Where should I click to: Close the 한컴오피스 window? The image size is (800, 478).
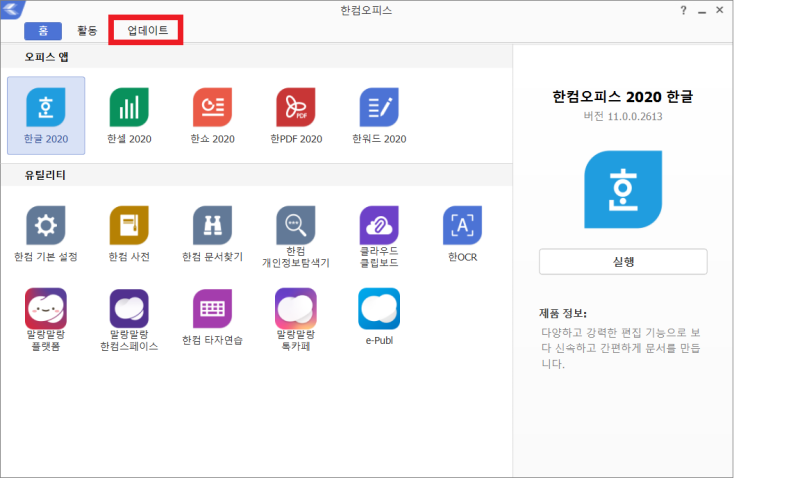tap(719, 10)
